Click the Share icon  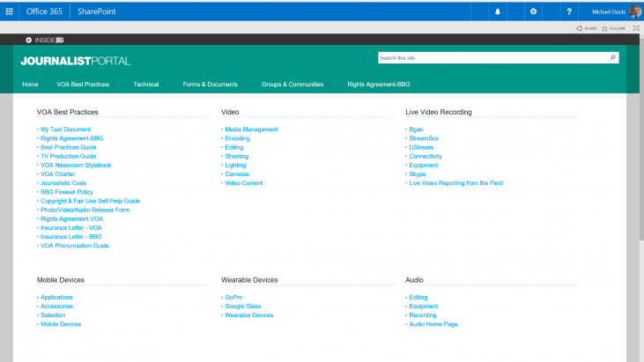579,28
